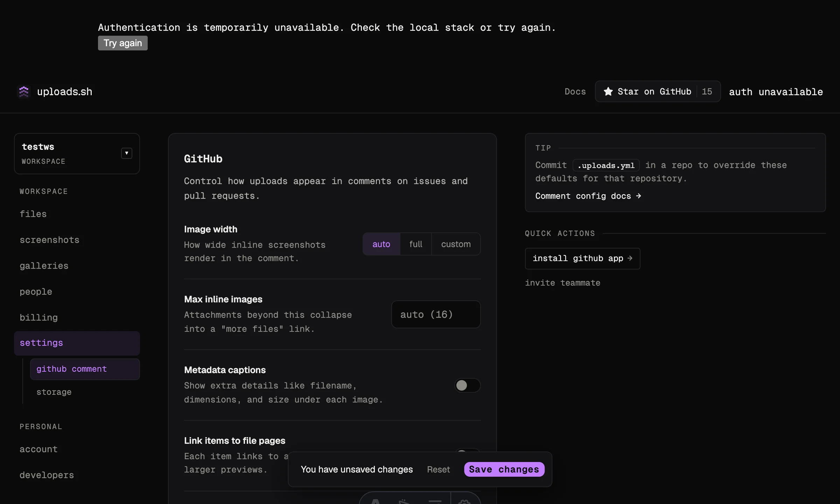Click the invite teammate quick action
Viewport: 840px width, 504px height.
tap(563, 283)
